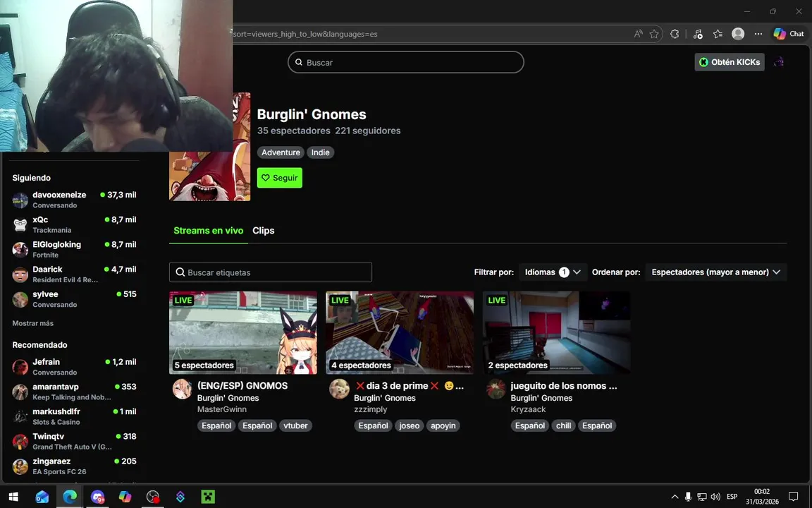Open Jefrain channel in Recomendado

pos(75,367)
